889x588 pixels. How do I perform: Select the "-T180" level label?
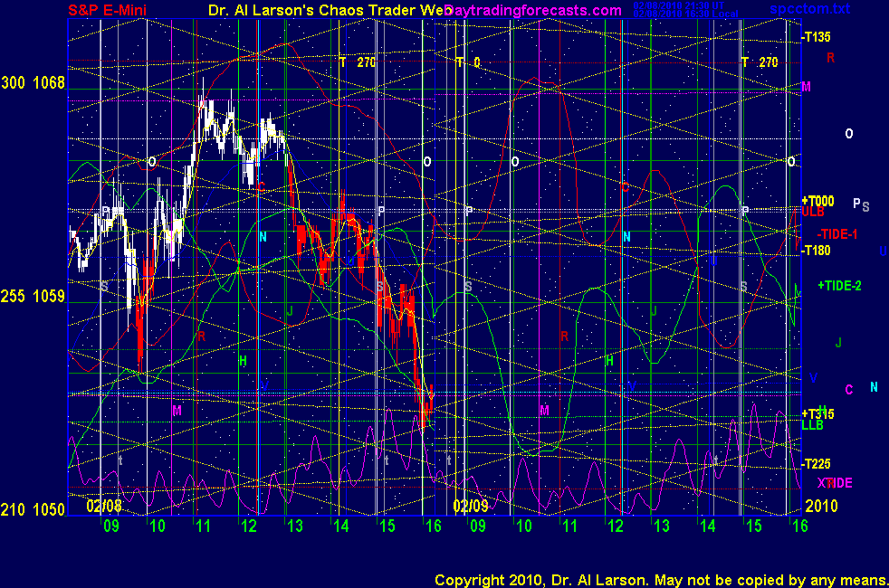coord(816,251)
